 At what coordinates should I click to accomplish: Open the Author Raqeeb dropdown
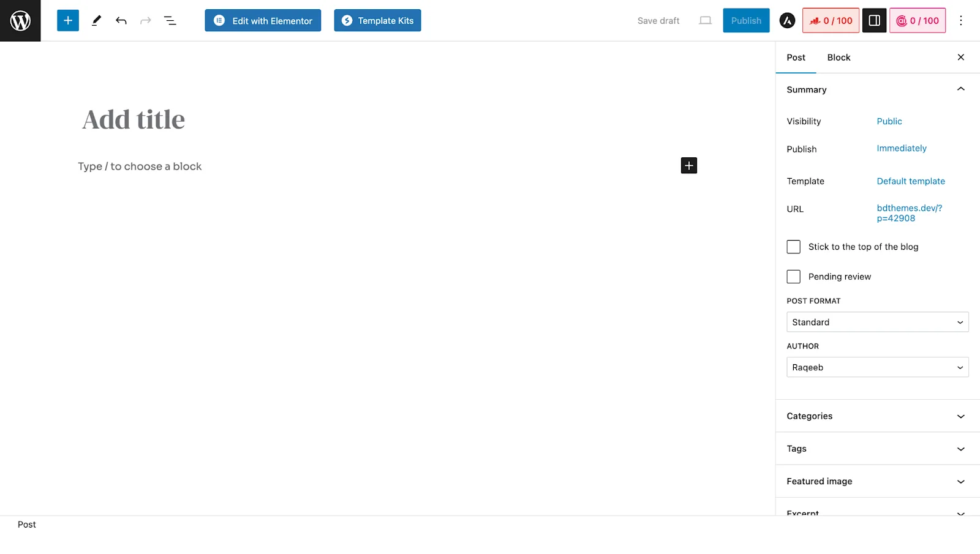point(878,367)
